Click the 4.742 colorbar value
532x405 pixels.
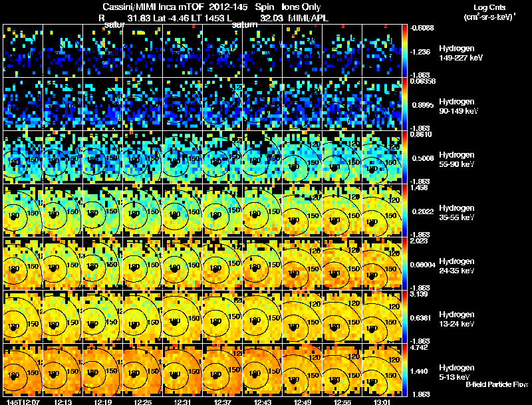point(420,347)
